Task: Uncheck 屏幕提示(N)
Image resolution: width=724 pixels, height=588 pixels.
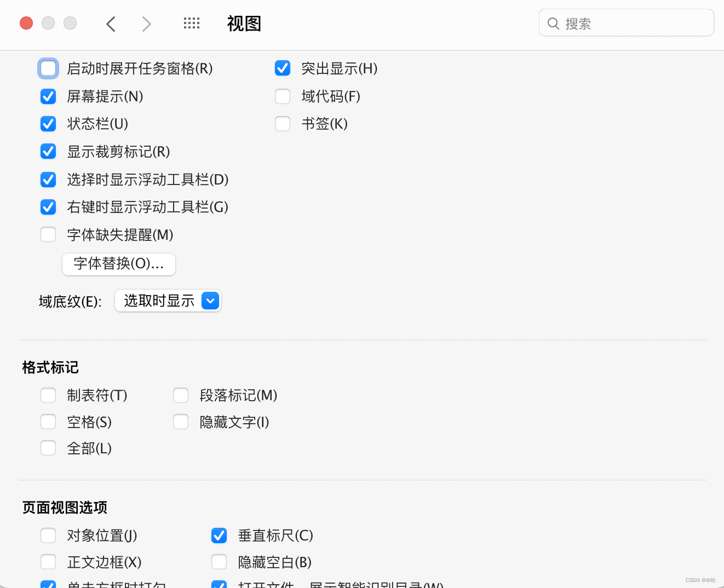Action: coord(48,96)
